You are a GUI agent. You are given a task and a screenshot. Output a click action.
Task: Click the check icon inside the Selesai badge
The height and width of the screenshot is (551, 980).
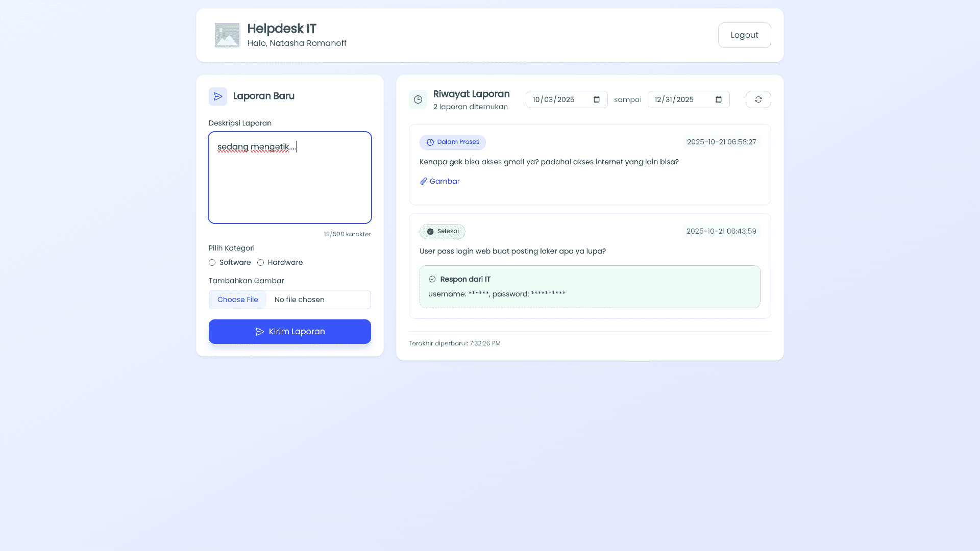(x=430, y=231)
